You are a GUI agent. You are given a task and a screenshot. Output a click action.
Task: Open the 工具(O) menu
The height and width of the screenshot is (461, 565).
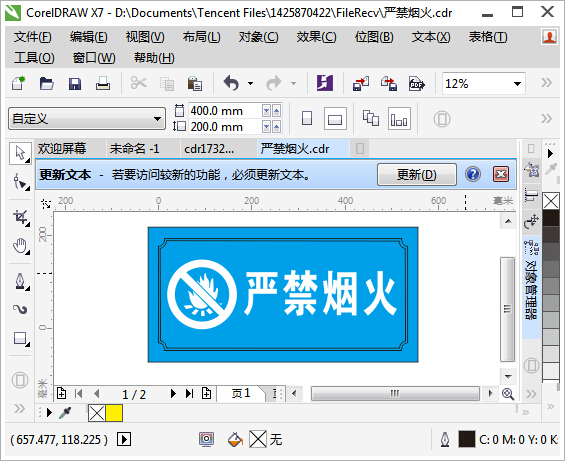[x=34, y=58]
